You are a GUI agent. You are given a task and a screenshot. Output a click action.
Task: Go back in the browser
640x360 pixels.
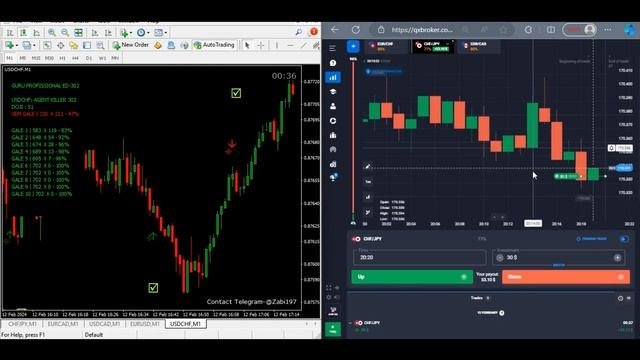pos(335,30)
